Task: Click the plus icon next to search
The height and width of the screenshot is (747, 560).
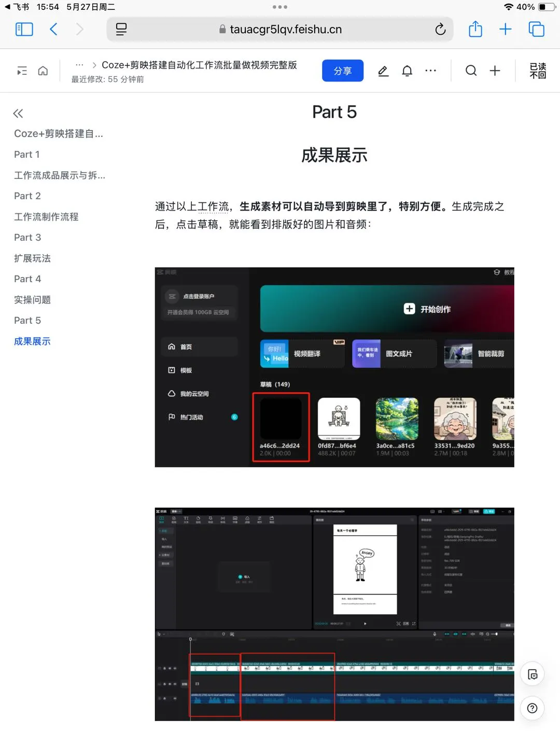Action: 495,71
